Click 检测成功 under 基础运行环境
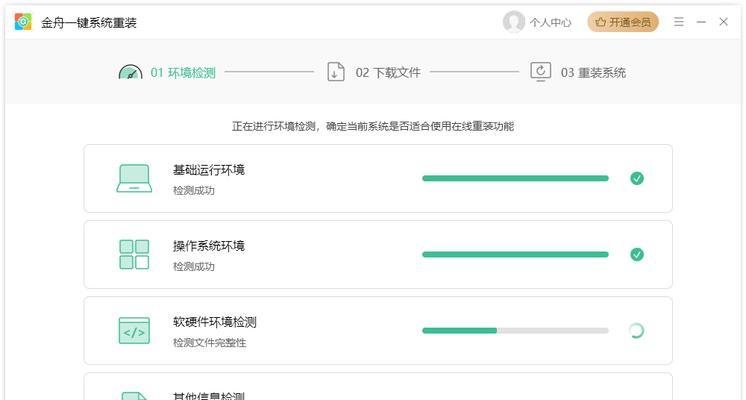This screenshot has height=400, width=746. (194, 191)
